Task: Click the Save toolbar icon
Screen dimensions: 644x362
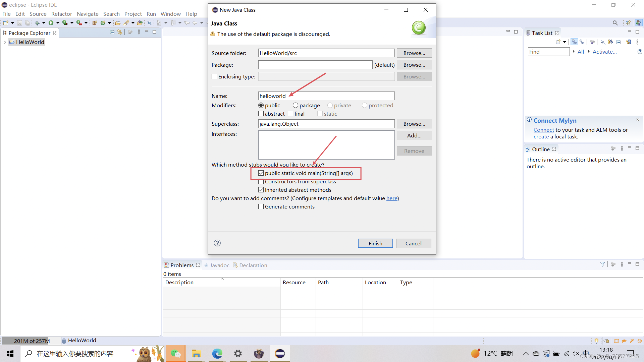Action: tap(19, 23)
